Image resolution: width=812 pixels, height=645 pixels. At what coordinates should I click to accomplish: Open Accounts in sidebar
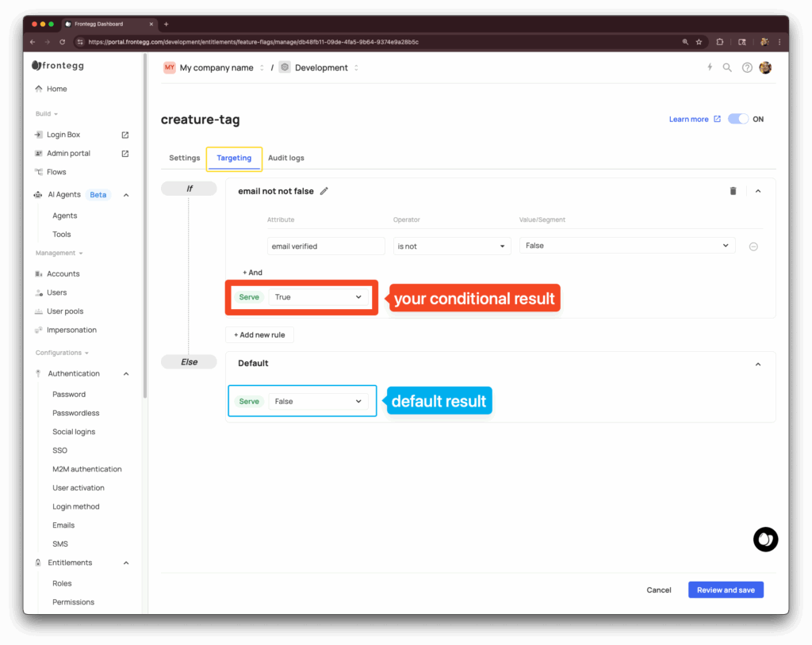[63, 274]
